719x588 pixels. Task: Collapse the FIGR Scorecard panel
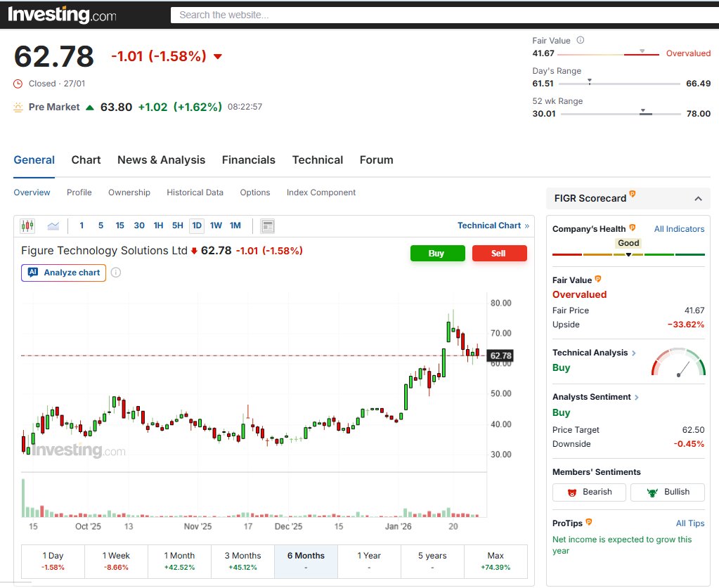click(x=698, y=198)
